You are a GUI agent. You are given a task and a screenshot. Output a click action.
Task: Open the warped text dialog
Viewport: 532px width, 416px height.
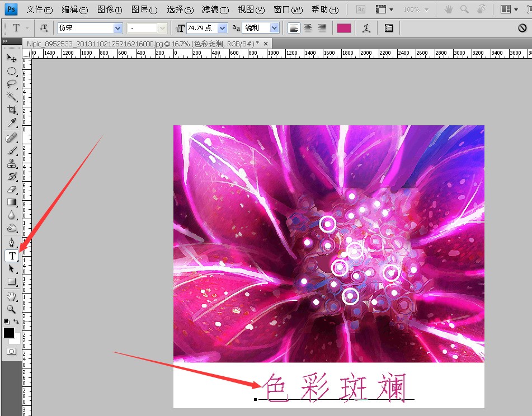pyautogui.click(x=366, y=28)
